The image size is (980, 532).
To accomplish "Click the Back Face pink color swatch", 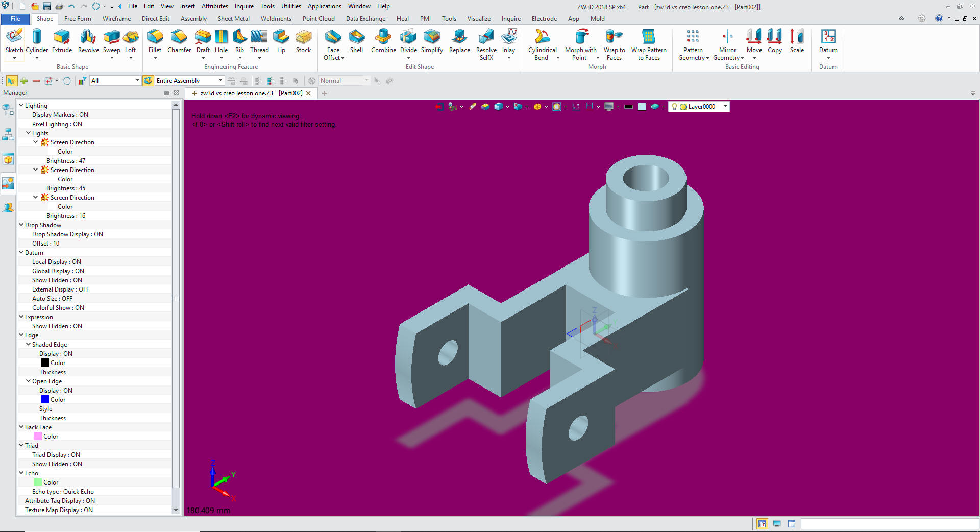I will [x=38, y=437].
